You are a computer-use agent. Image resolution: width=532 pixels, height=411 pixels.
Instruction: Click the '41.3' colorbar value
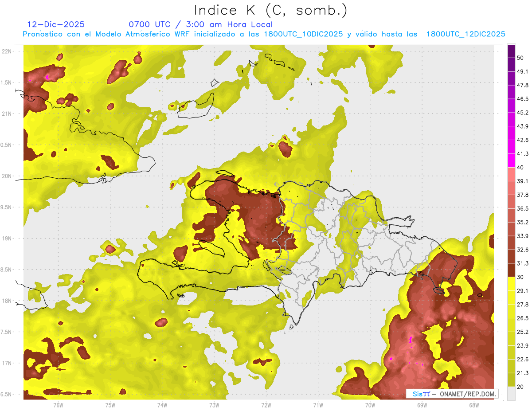tap(523, 154)
